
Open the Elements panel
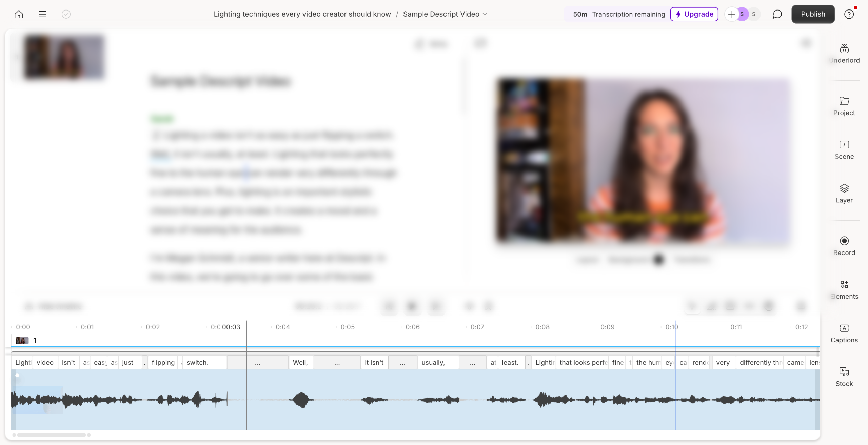tap(844, 289)
